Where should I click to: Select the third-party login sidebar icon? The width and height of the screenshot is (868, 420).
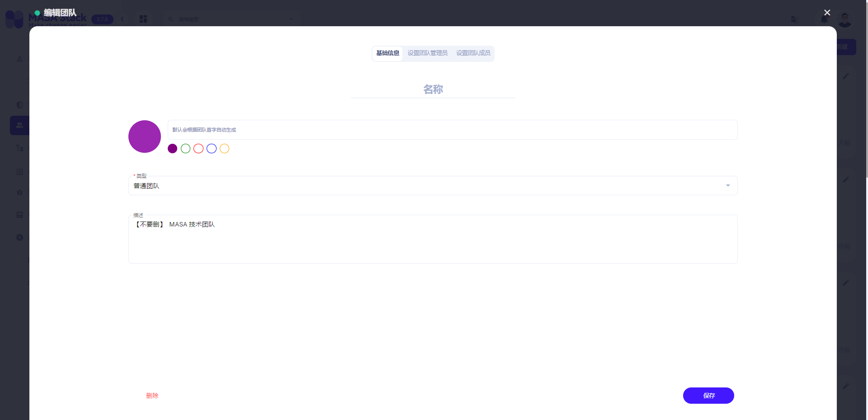tap(19, 172)
